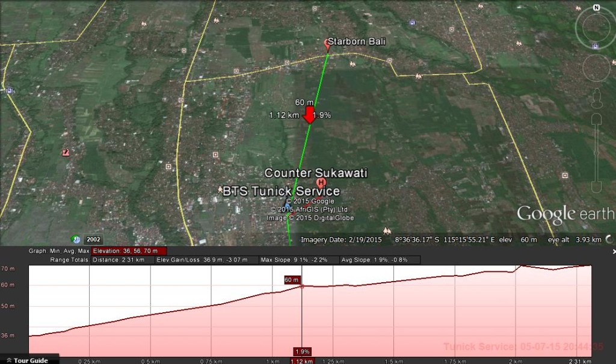Click the 2002 historical imagery button
616x364 pixels.
coord(93,239)
